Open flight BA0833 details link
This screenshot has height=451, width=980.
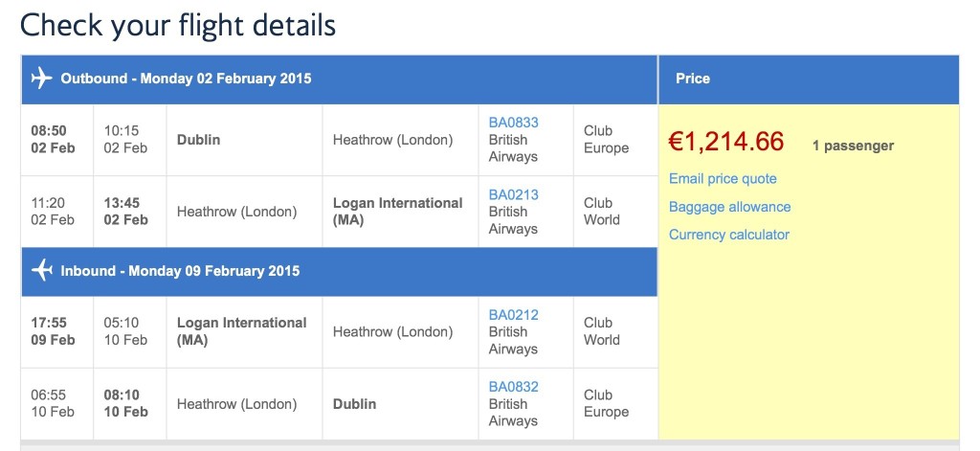(x=513, y=123)
